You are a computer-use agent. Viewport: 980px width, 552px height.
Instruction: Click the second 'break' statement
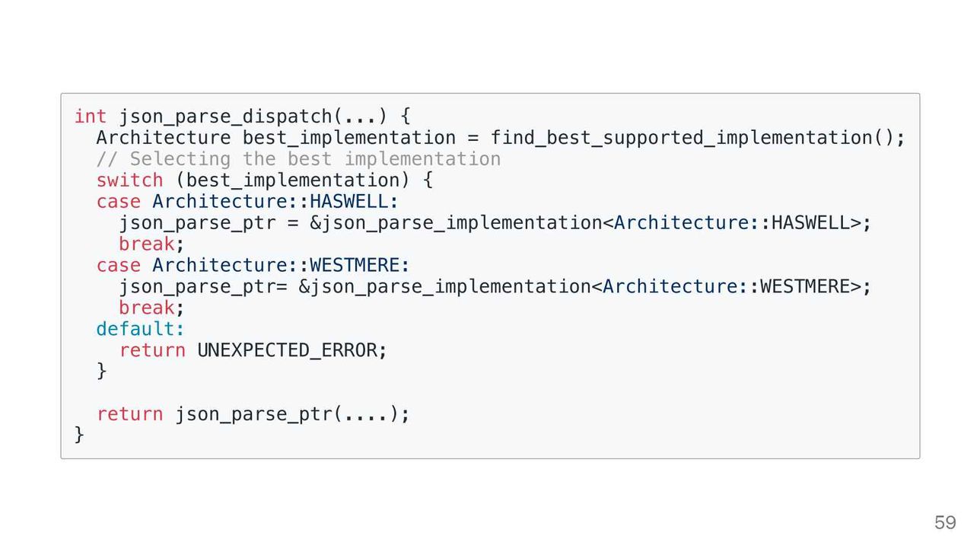146,308
